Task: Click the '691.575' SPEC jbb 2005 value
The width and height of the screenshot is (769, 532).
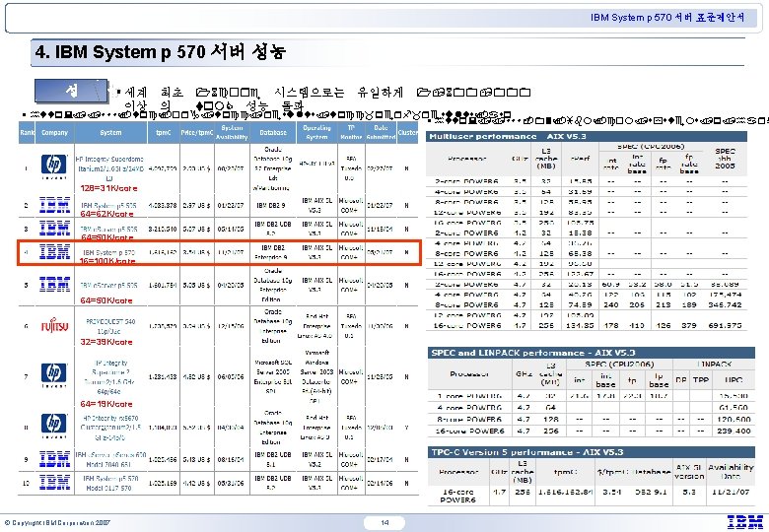Action: (x=725, y=325)
